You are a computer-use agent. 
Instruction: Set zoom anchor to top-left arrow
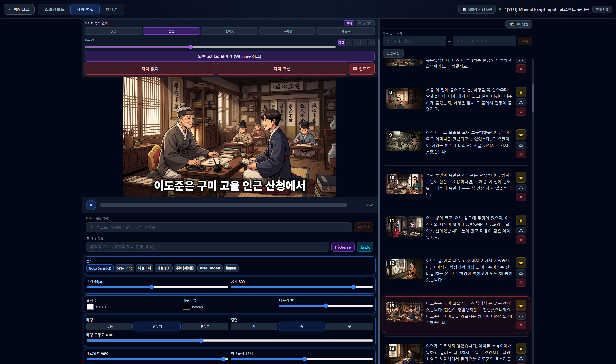pyautogui.click(x=349, y=42)
